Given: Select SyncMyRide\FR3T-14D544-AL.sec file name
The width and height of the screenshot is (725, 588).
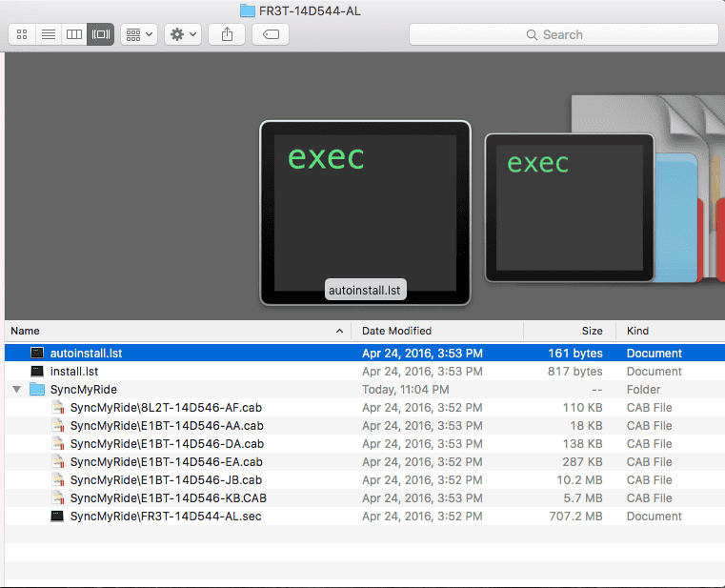Looking at the screenshot, I should pos(166,517).
